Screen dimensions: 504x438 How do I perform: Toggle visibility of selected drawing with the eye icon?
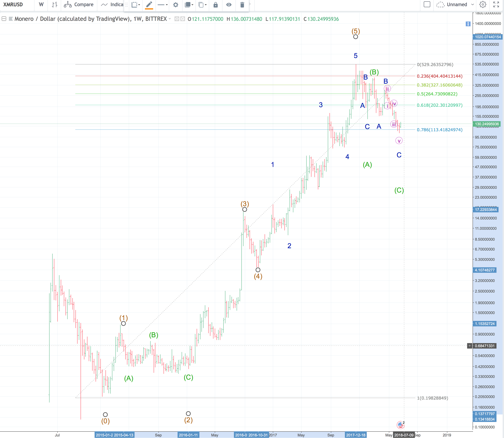(x=229, y=5)
